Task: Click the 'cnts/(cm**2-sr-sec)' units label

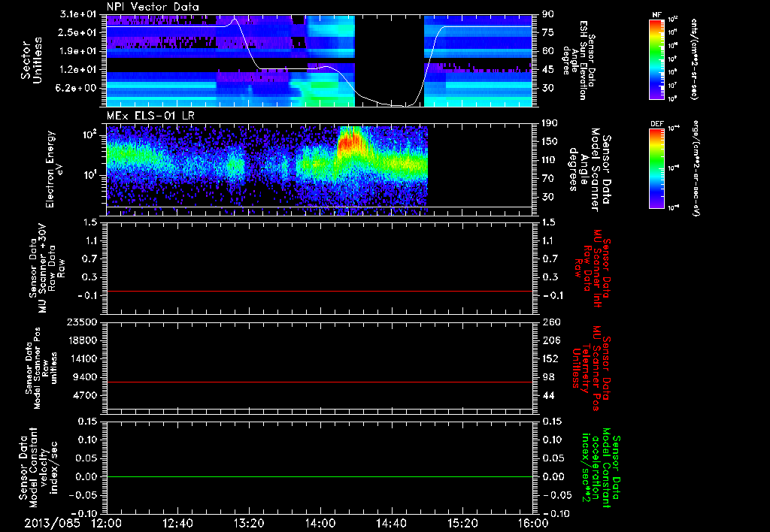Action: click(x=693, y=59)
